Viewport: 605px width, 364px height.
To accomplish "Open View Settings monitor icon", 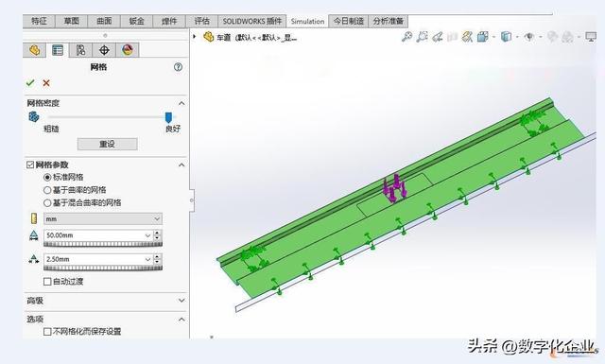I will pyautogui.click(x=591, y=37).
